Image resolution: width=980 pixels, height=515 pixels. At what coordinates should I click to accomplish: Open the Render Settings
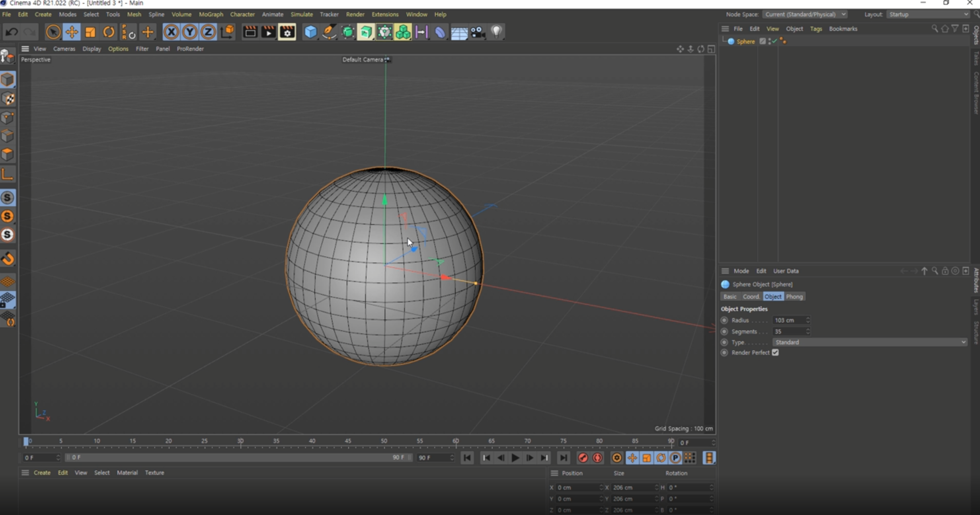(x=287, y=32)
